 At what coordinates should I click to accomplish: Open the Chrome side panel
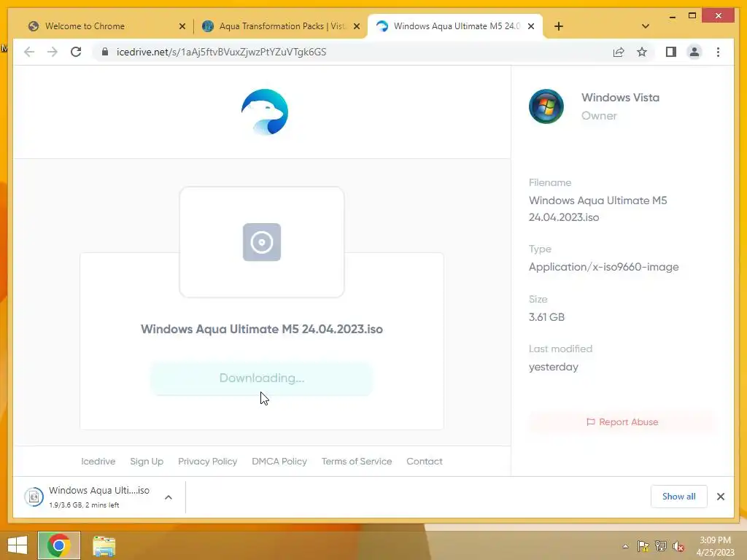point(671,52)
